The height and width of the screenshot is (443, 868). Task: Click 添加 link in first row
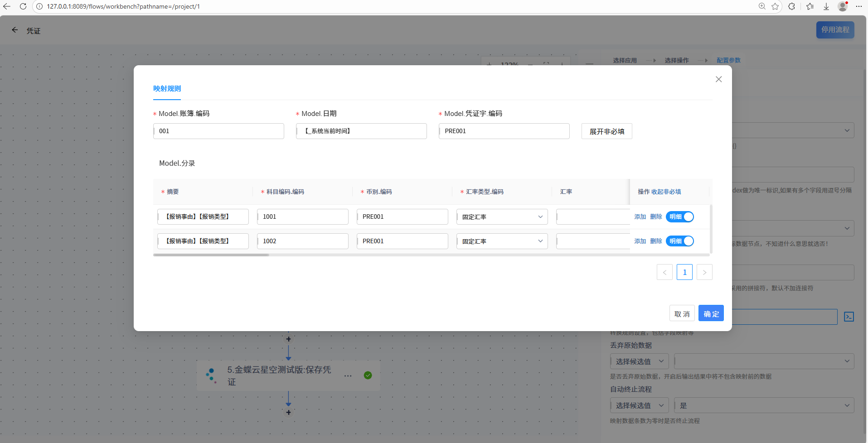coord(640,217)
